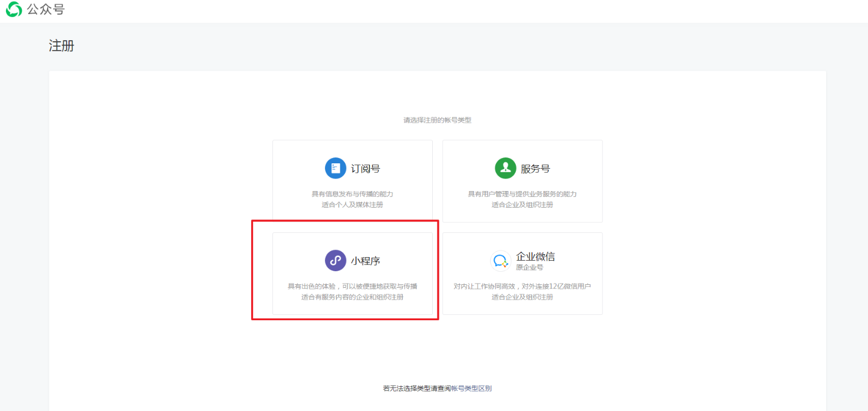Click 适合企业及组织注册 under 服务号
The width and height of the screenshot is (868, 411).
point(522,205)
